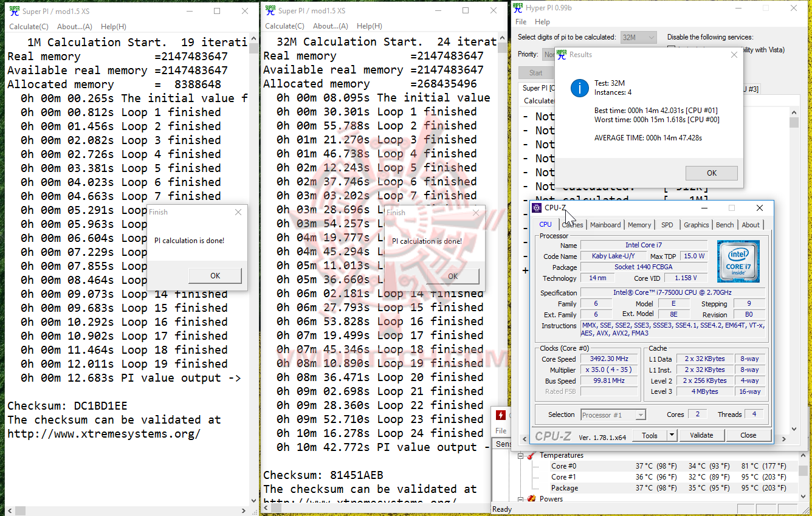Collapse the Powers tree node
812x516 pixels.
[x=520, y=499]
